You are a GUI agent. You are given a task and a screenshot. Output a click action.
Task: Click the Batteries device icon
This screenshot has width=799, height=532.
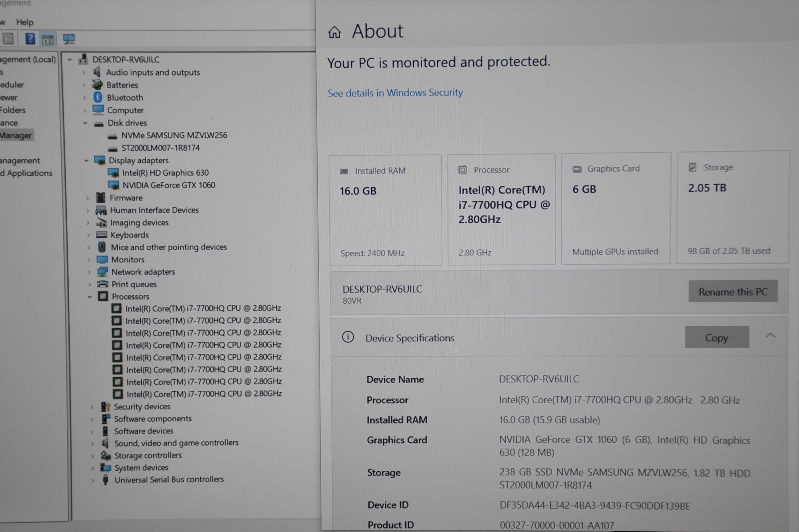click(x=97, y=85)
